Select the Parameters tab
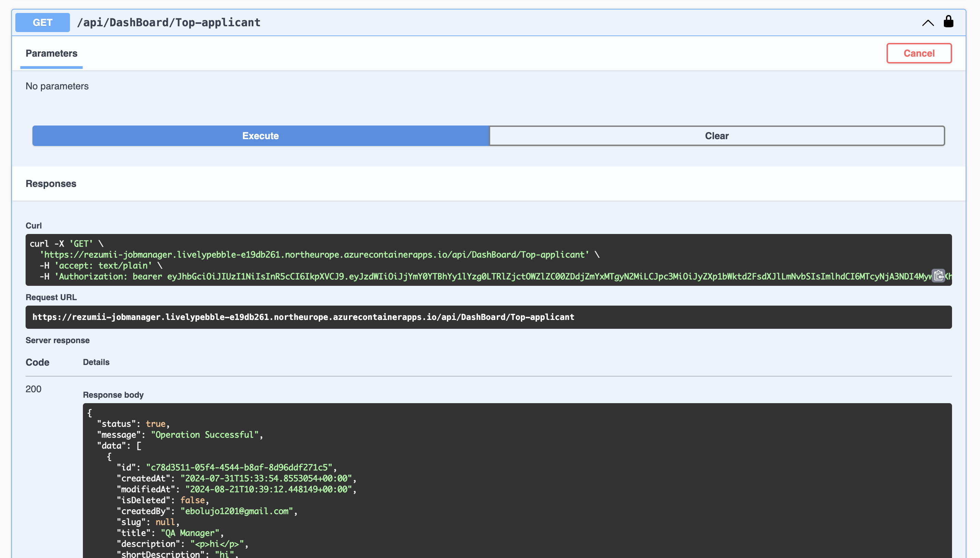Screen dimensions: 980x558 (52, 54)
